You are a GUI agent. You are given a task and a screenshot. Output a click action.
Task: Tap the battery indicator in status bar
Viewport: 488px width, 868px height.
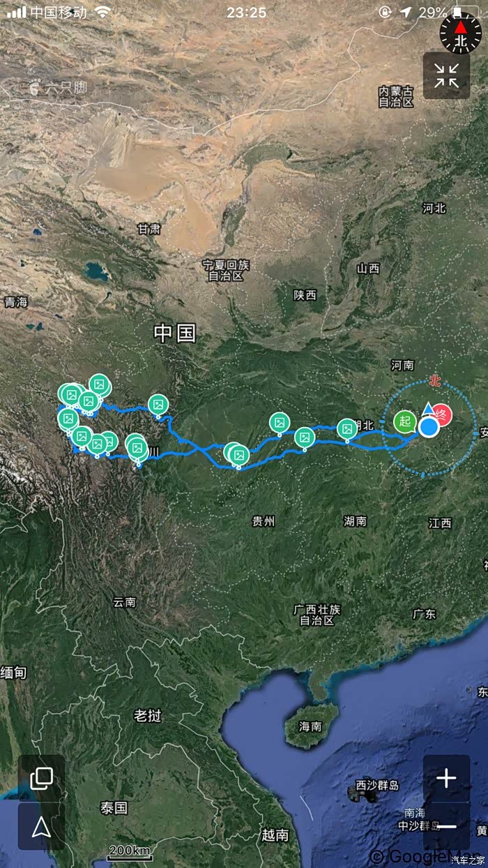[x=464, y=12]
